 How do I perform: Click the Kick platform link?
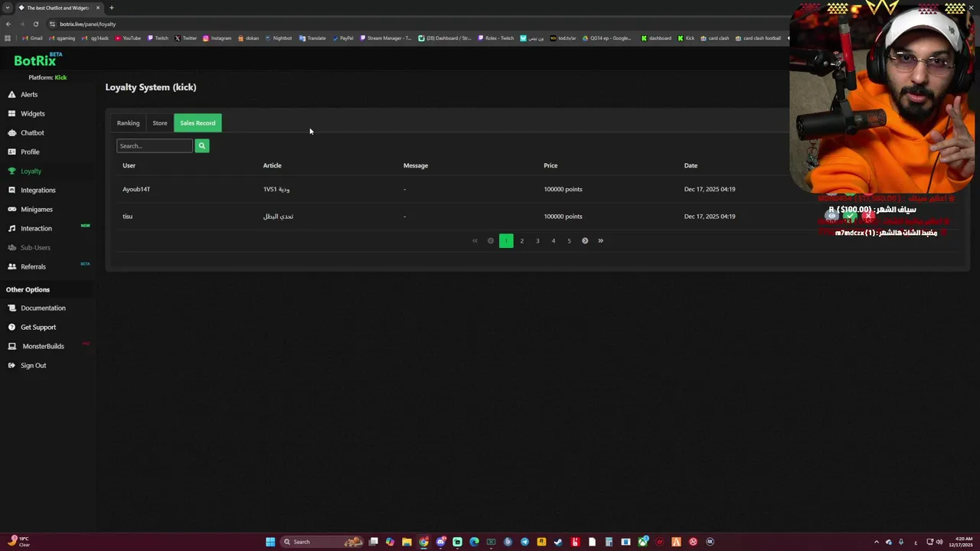60,77
